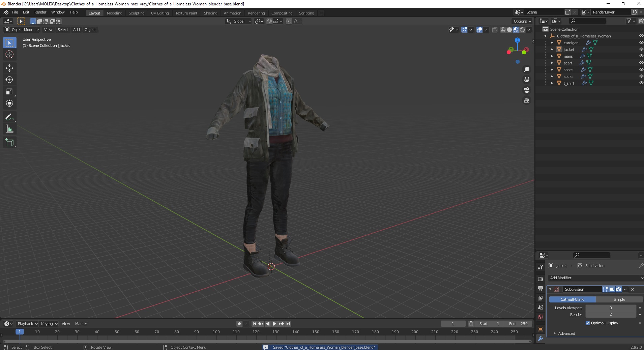Toggle X-ray viewport display
The height and width of the screenshot is (350, 644).
tap(494, 30)
